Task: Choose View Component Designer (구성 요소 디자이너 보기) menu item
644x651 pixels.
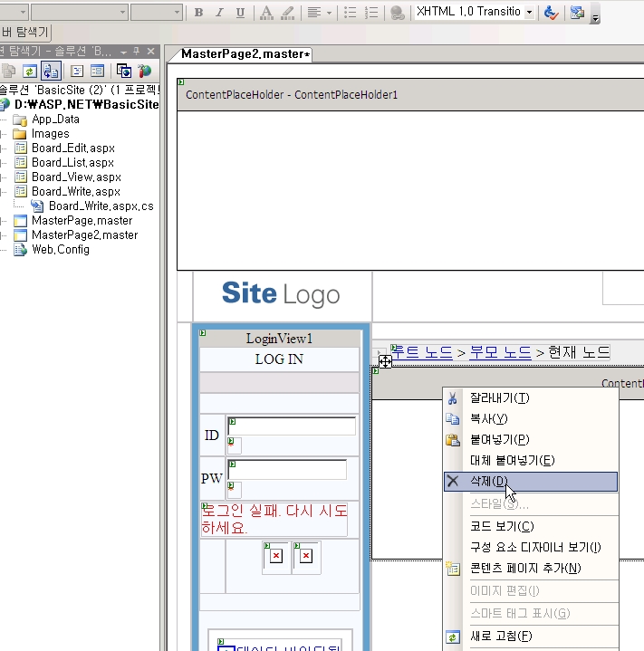Action: (x=531, y=547)
